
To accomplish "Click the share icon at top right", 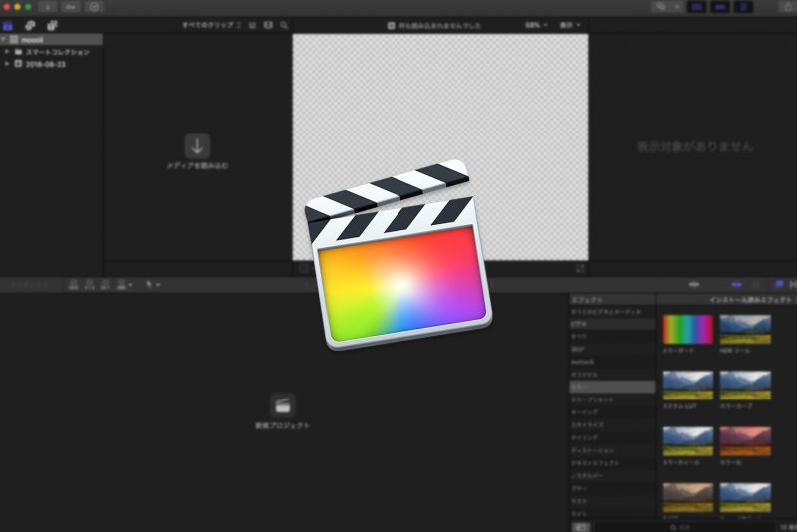I will coord(788,7).
